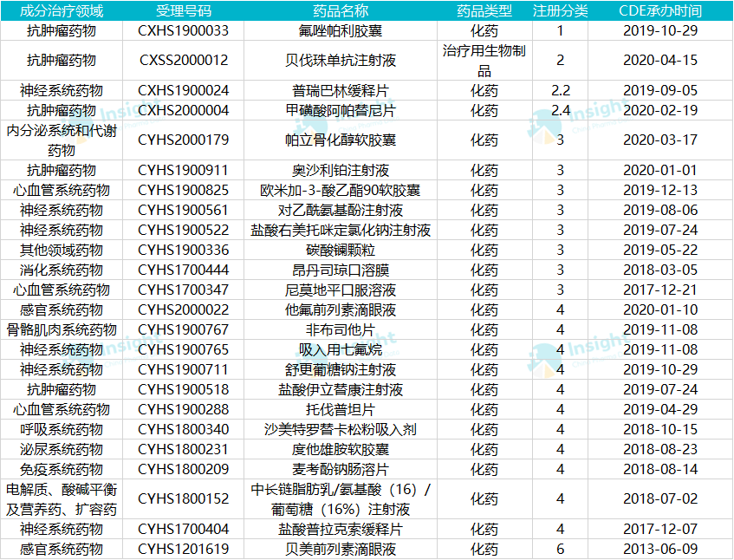Click the 非布司他片 cell
Screen dimensions: 734x560
pyautogui.click(x=341, y=330)
